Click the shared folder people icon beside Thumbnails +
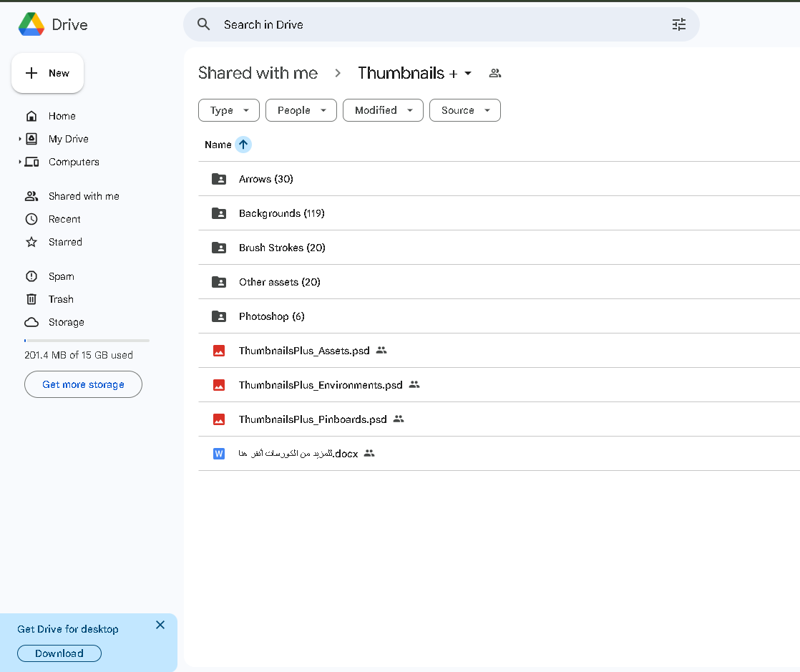This screenshot has width=800, height=672. [495, 73]
